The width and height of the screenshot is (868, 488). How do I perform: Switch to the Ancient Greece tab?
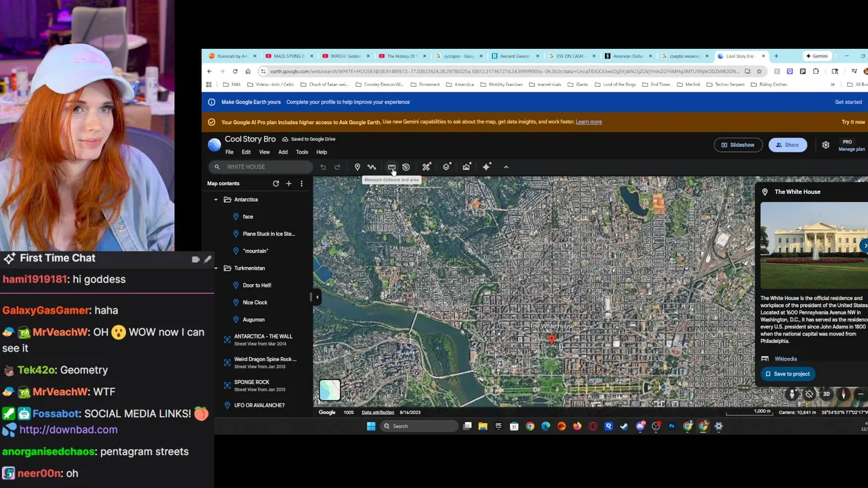point(515,56)
